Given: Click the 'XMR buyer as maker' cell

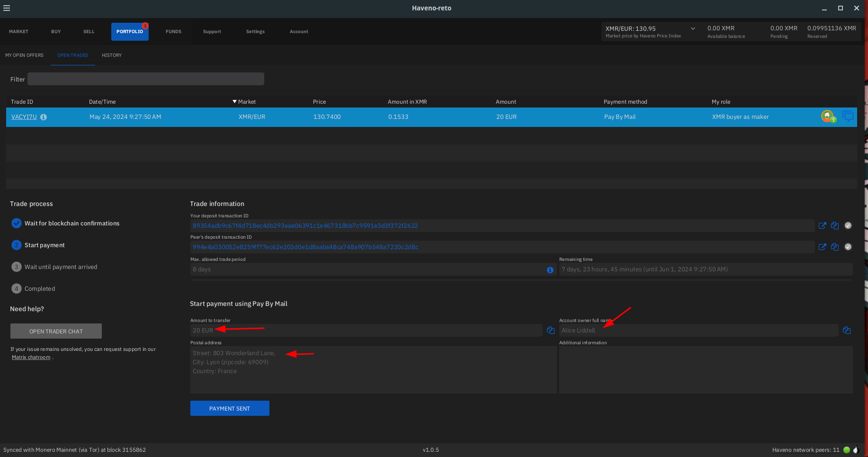Looking at the screenshot, I should click(741, 117).
